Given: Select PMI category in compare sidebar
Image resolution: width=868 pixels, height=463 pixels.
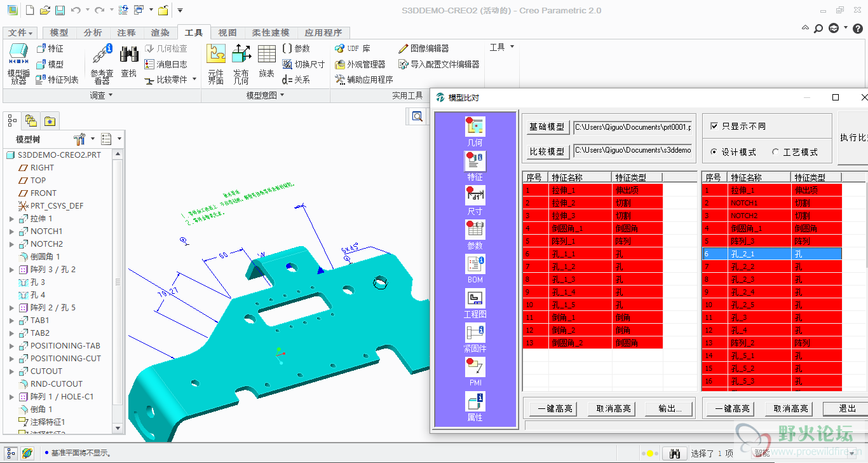Looking at the screenshot, I should 475,372.
